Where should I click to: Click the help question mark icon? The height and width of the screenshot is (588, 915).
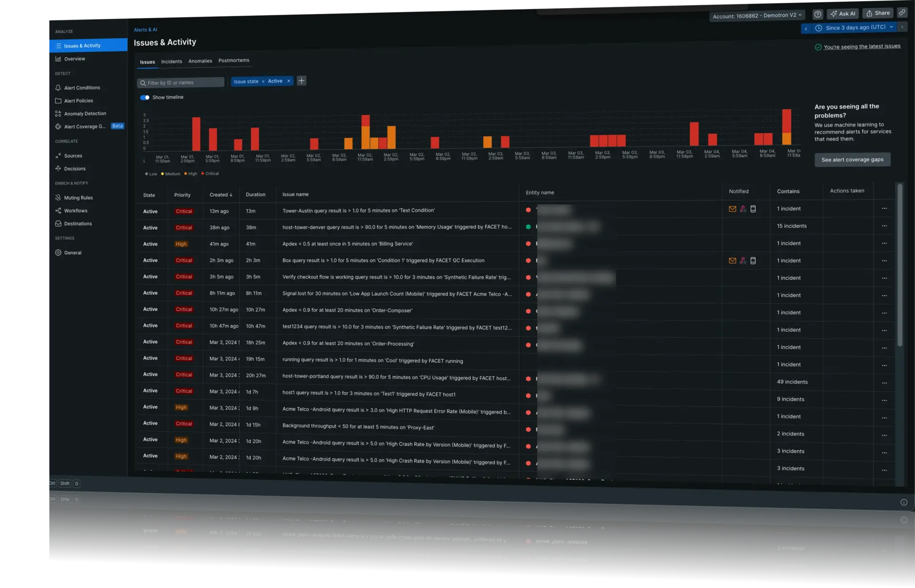point(818,14)
